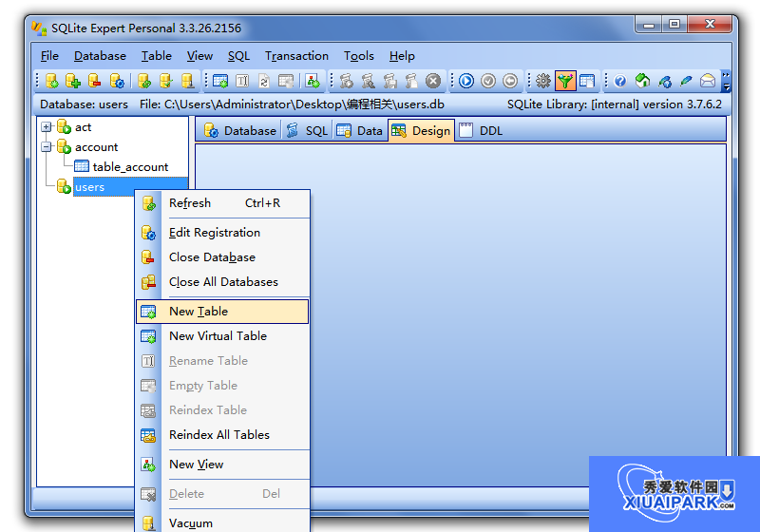Switch to the SQL tab
Viewport: 760px width, 532px height.
[x=307, y=130]
